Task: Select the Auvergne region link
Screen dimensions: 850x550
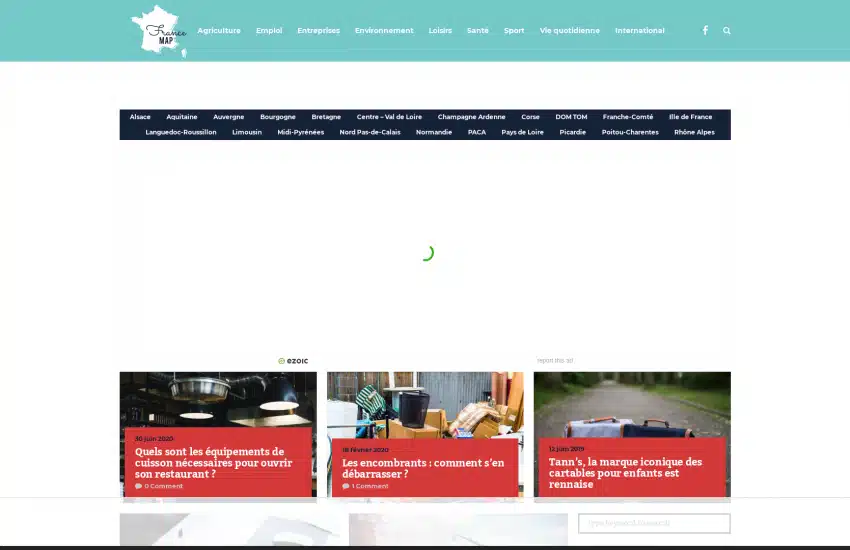Action: click(x=229, y=117)
